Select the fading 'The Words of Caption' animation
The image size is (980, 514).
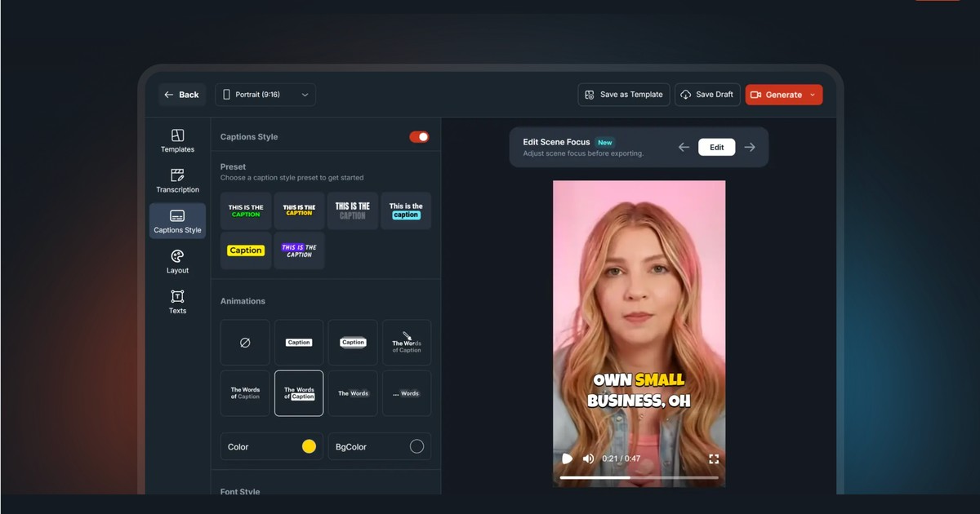point(407,343)
